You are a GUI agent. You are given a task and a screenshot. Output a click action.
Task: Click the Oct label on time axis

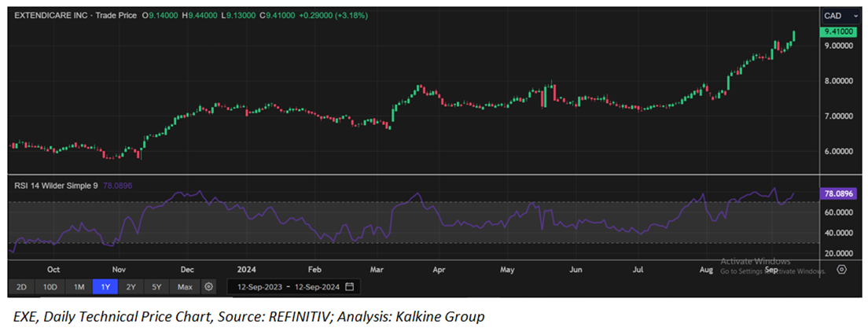coord(53,270)
